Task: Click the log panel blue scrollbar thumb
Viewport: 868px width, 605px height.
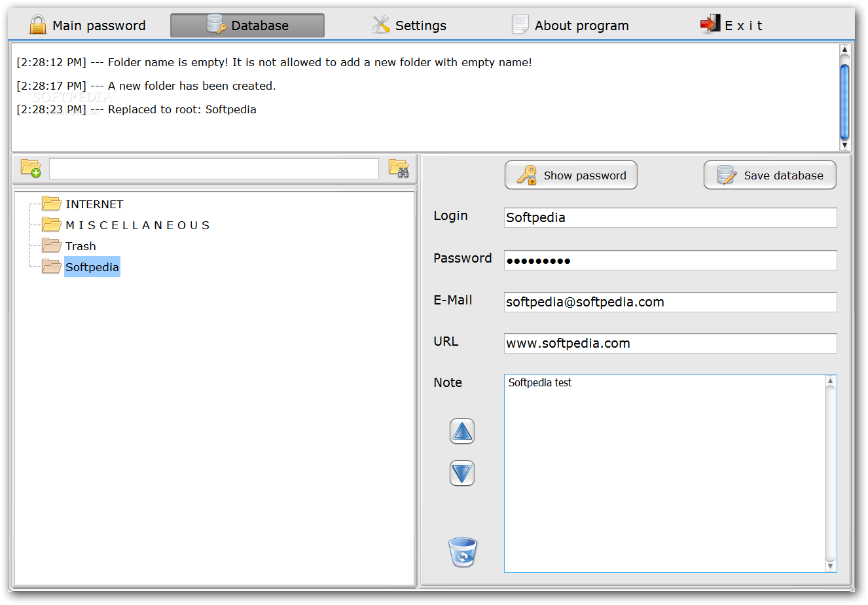Action: coord(844,102)
